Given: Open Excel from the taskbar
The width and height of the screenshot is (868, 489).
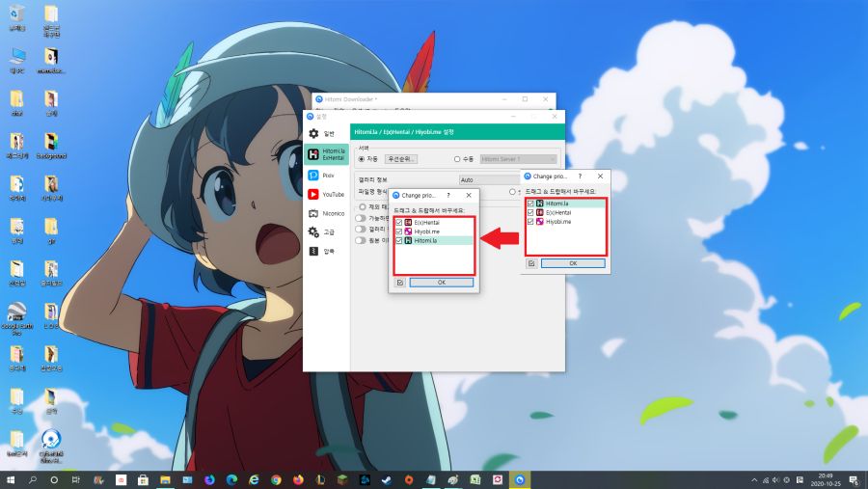Looking at the screenshot, I should coord(475,480).
